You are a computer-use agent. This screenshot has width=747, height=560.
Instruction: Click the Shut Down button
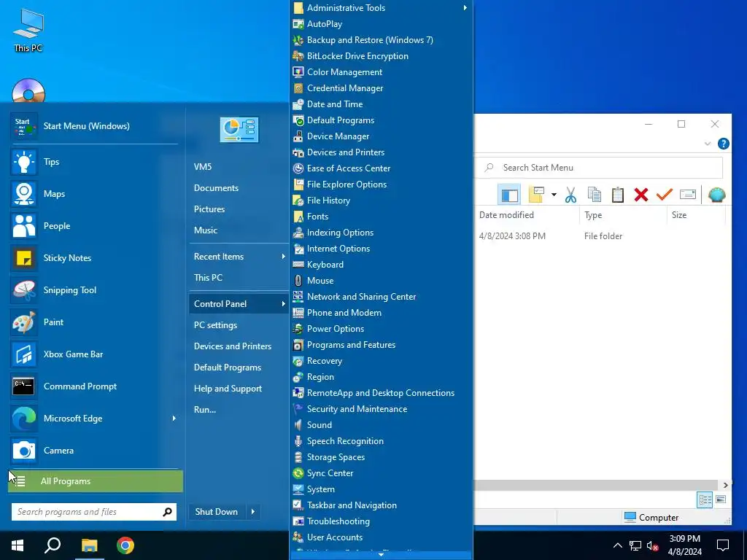point(217,512)
